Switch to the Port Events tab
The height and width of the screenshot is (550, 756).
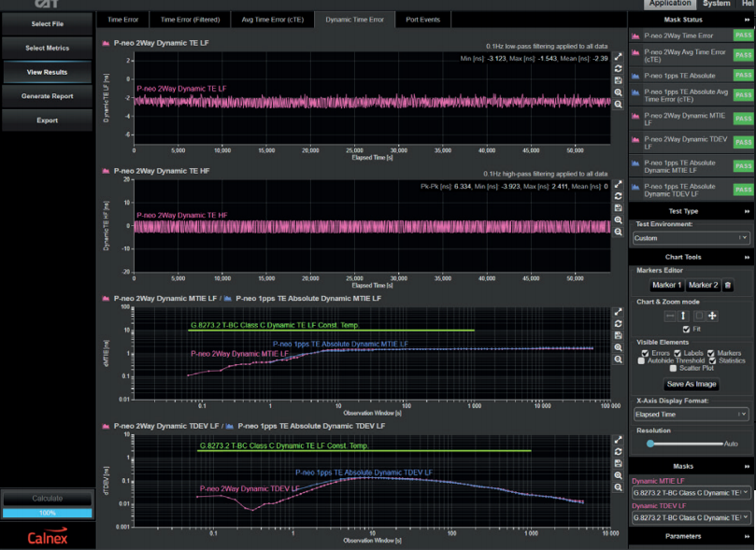tap(422, 20)
